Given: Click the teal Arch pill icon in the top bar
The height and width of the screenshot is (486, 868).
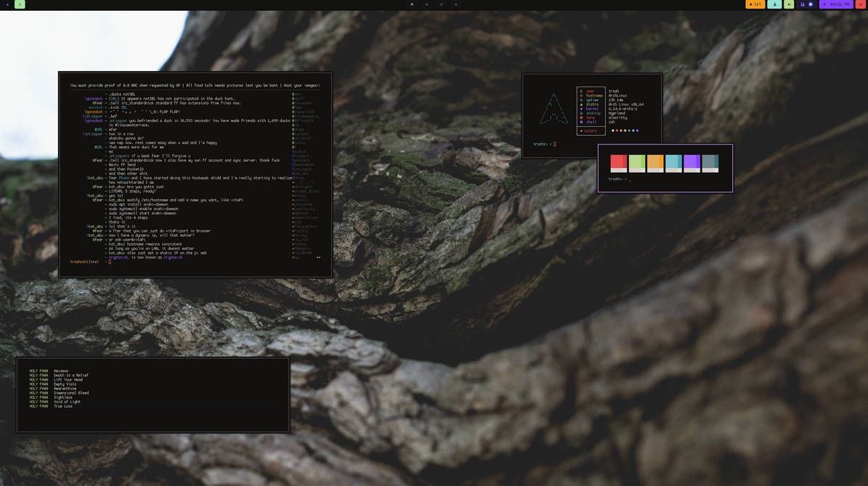Looking at the screenshot, I should (775, 4).
